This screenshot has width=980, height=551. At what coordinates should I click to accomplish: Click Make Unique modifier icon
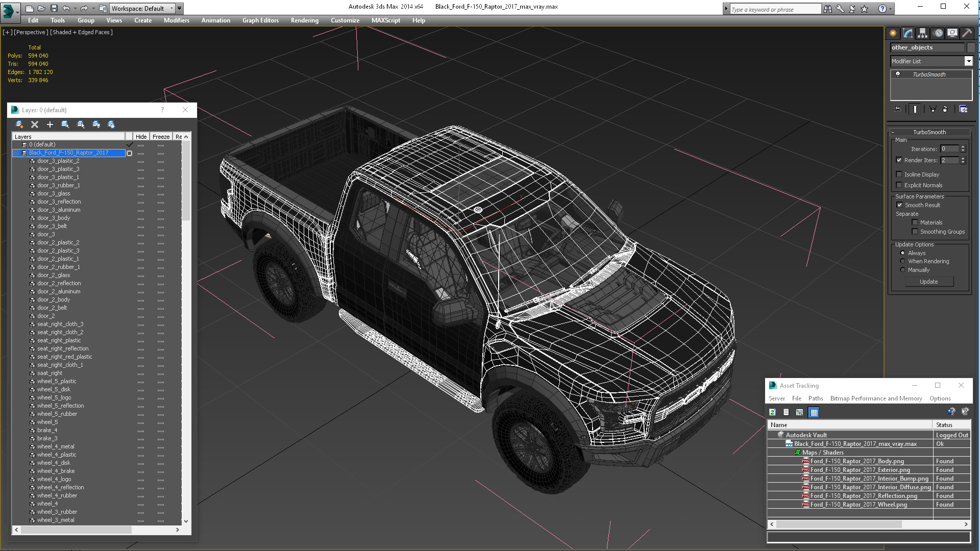coord(933,109)
